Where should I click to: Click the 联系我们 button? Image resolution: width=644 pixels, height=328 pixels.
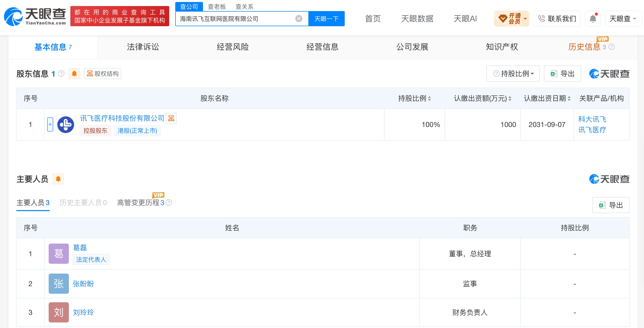click(x=557, y=19)
